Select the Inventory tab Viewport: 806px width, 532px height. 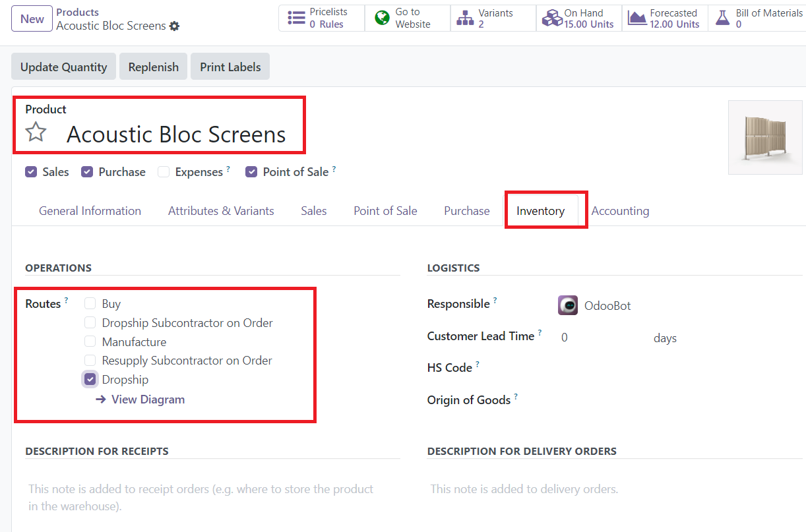tap(541, 211)
